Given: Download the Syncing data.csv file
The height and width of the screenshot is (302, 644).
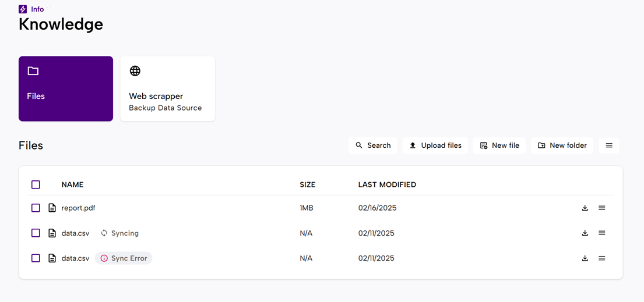Looking at the screenshot, I should (585, 233).
